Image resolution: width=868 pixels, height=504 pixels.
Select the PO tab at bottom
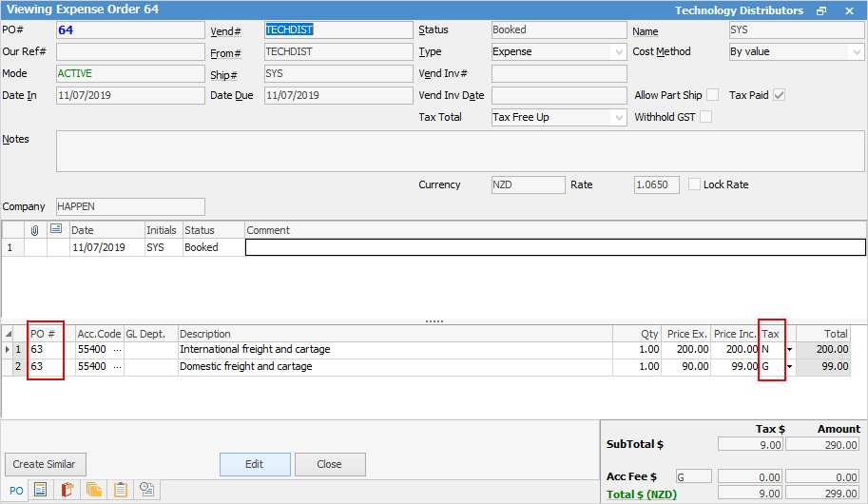16,490
